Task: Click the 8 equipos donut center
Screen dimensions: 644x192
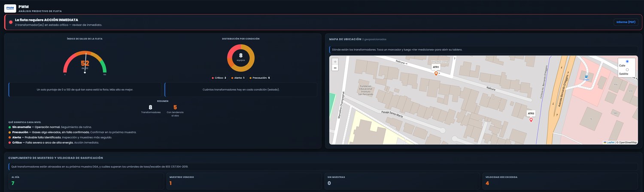Action: click(x=241, y=57)
